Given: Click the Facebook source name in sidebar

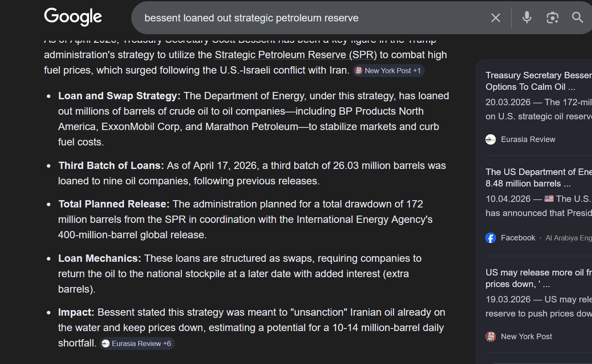Looking at the screenshot, I should pyautogui.click(x=518, y=238).
